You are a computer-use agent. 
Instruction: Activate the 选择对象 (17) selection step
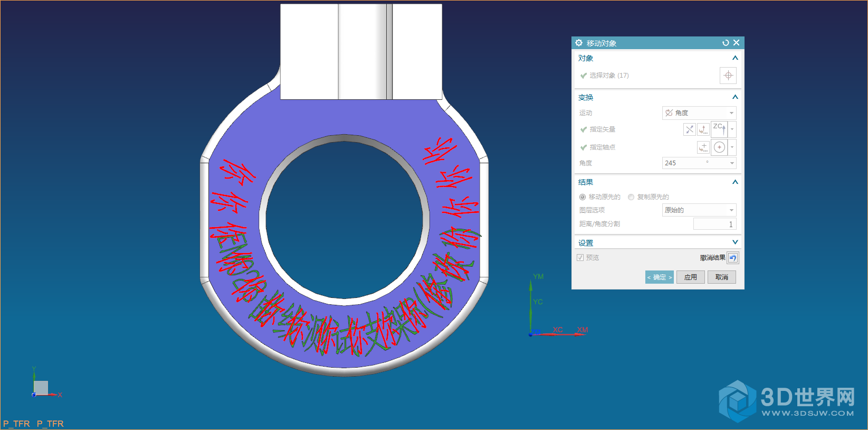tap(609, 76)
